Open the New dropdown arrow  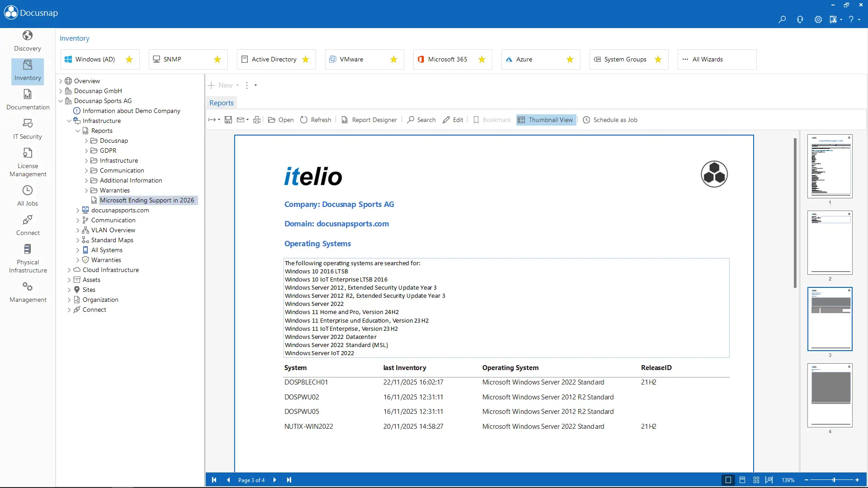click(237, 85)
